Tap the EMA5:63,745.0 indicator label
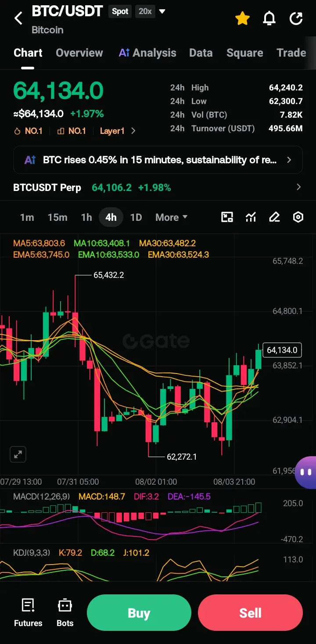The height and width of the screenshot is (644, 316). (x=41, y=255)
